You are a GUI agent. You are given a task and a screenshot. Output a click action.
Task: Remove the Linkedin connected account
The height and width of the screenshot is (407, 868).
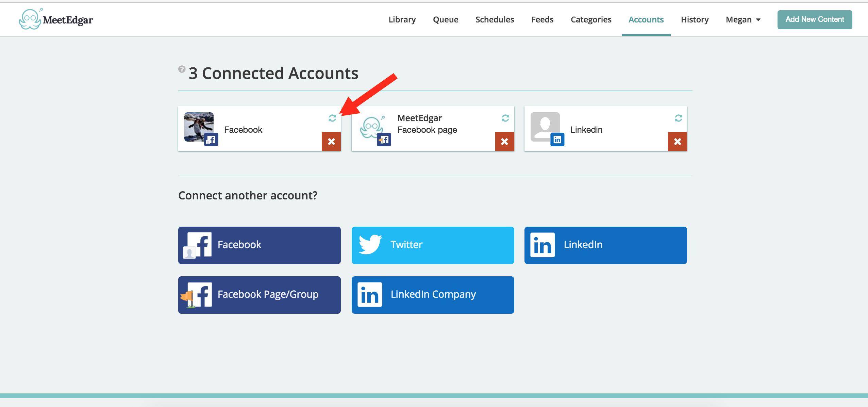(677, 142)
